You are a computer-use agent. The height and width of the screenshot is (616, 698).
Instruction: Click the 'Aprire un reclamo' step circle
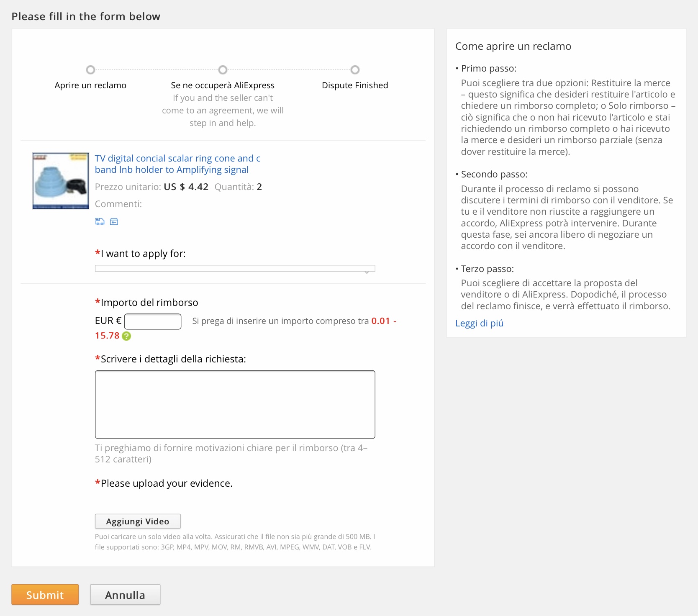click(90, 69)
